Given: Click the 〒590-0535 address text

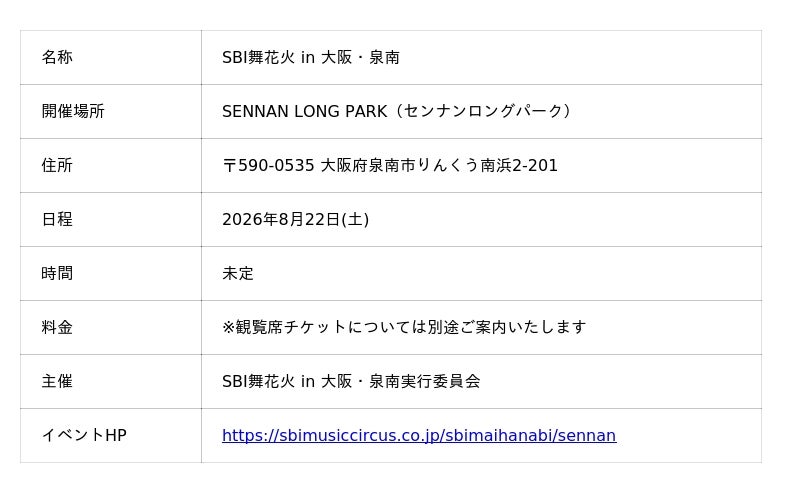Looking at the screenshot, I should [266, 166].
